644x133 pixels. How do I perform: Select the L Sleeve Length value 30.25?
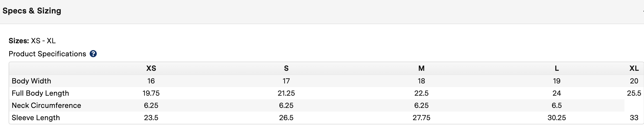(557, 117)
